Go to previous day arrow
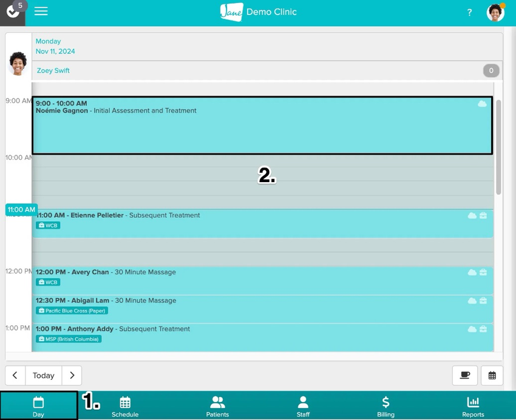 15,375
